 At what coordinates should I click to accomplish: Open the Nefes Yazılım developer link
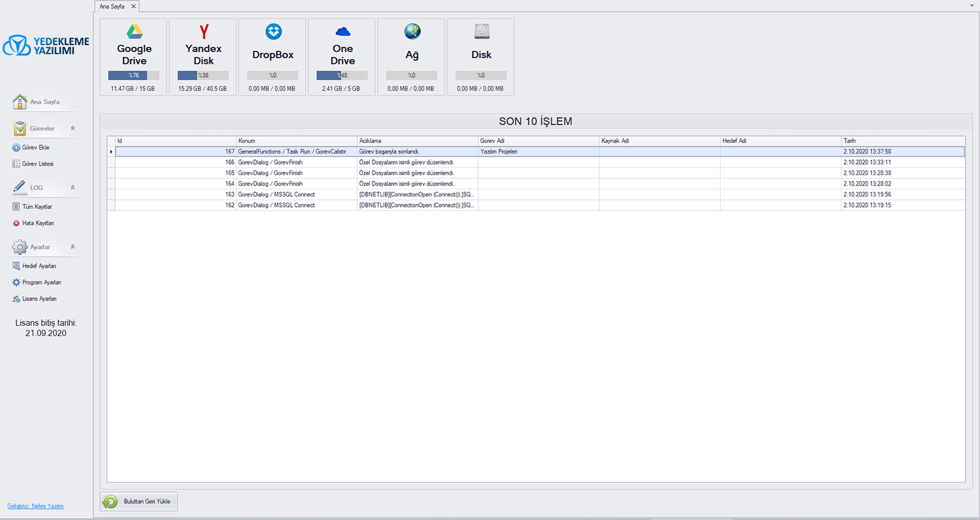coord(35,506)
